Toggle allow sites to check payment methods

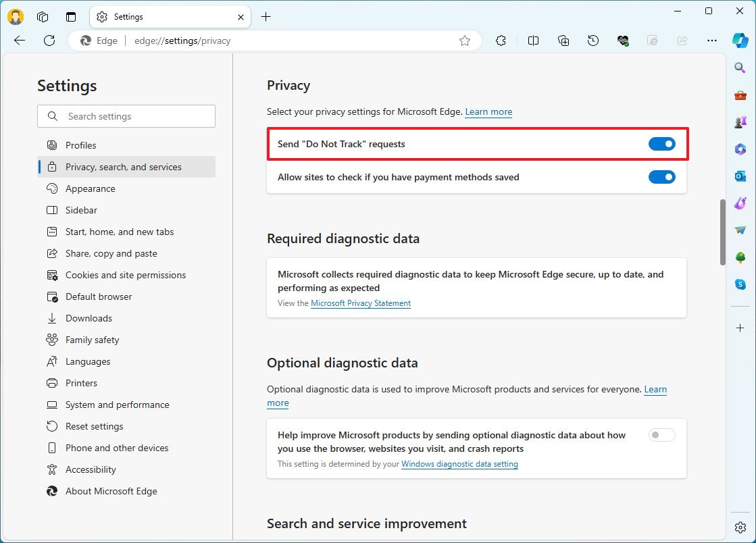pos(661,177)
